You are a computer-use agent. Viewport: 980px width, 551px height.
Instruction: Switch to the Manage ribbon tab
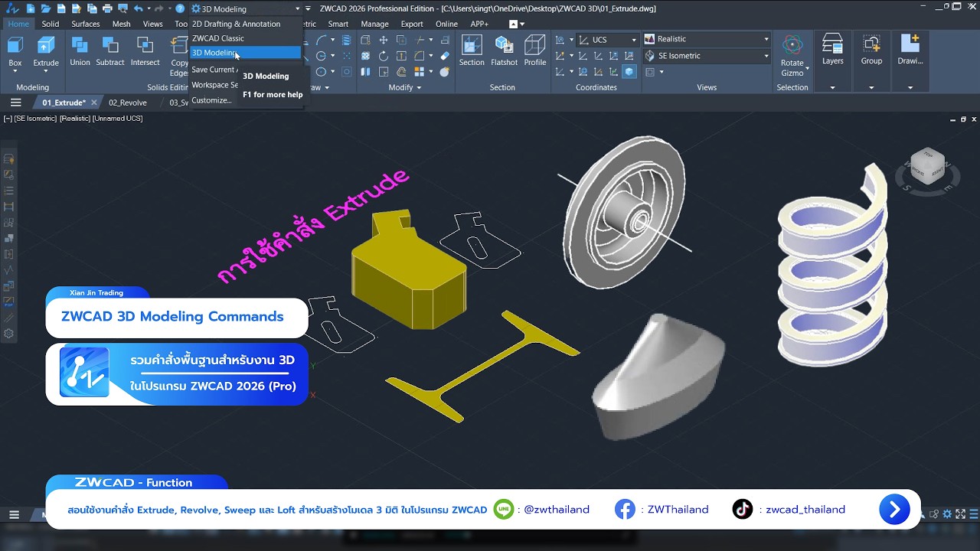(x=374, y=24)
